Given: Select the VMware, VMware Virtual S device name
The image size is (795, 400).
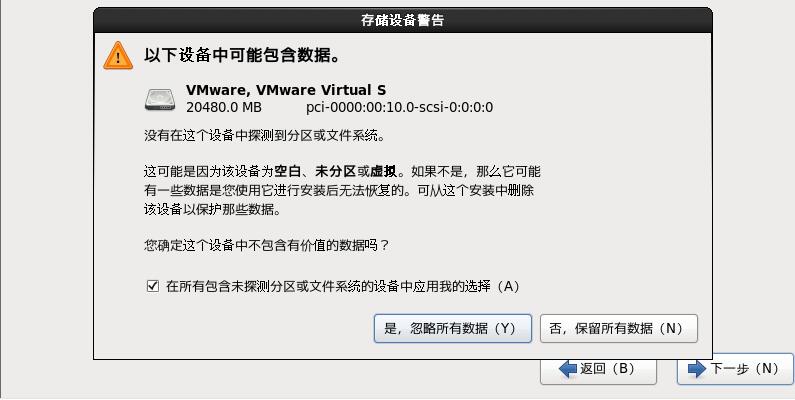Looking at the screenshot, I should (x=286, y=90).
